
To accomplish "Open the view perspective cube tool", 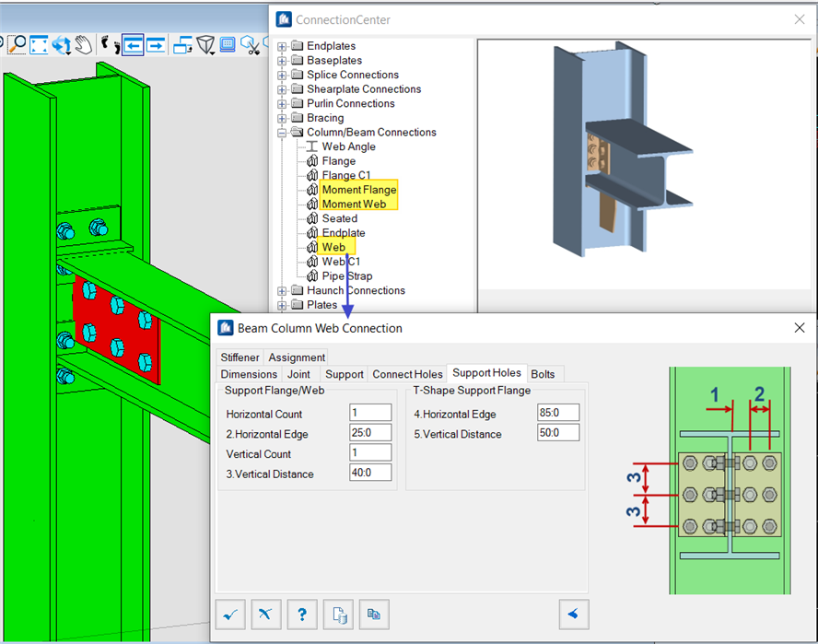I will coord(204,44).
